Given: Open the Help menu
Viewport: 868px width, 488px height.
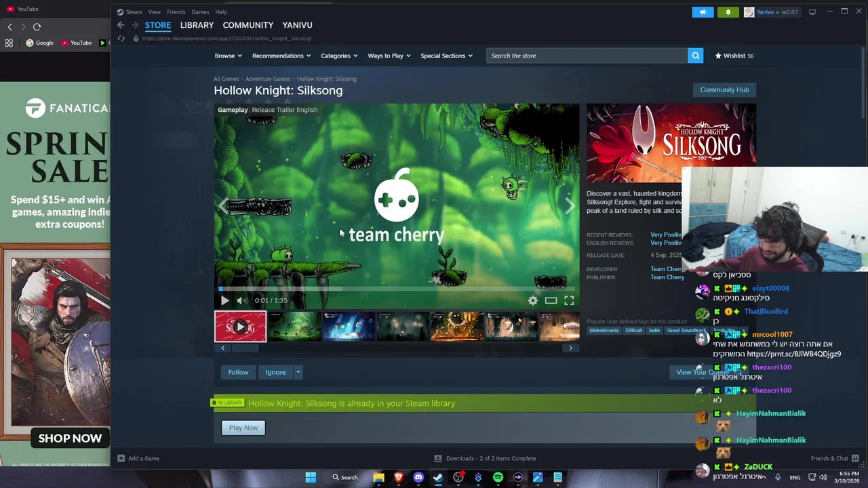Looking at the screenshot, I should 221,12.
